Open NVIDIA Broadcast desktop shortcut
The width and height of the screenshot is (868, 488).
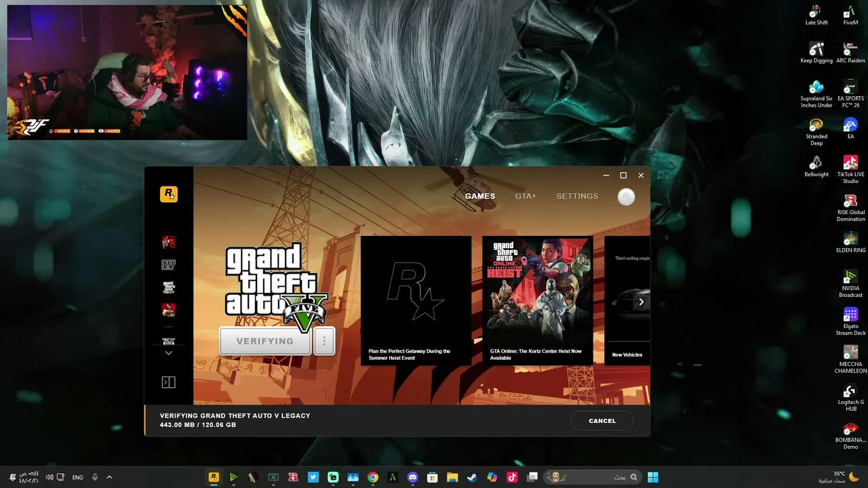pyautogui.click(x=850, y=284)
